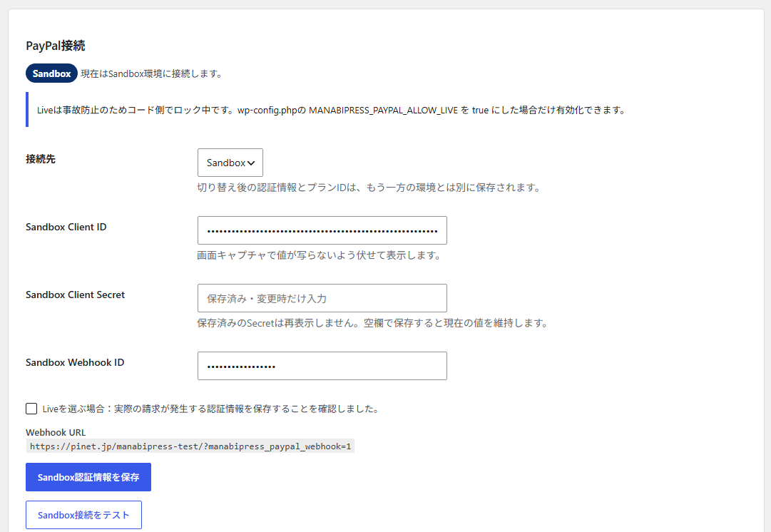
Task: Tick the Live confirmation checkbox
Action: tap(31, 409)
